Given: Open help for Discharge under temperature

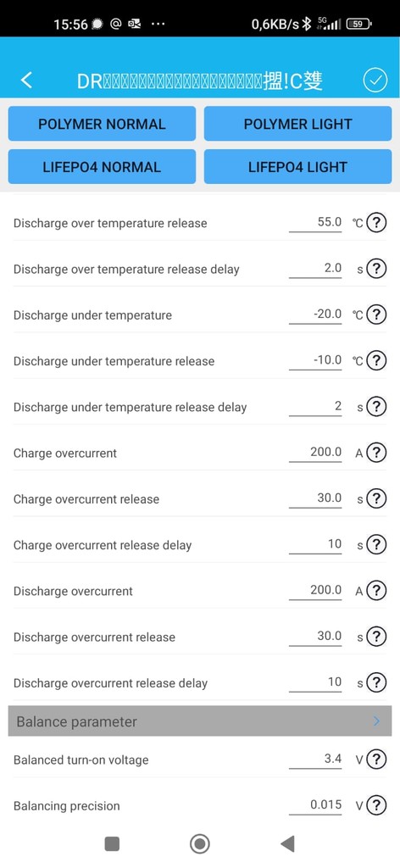Looking at the screenshot, I should (x=376, y=315).
